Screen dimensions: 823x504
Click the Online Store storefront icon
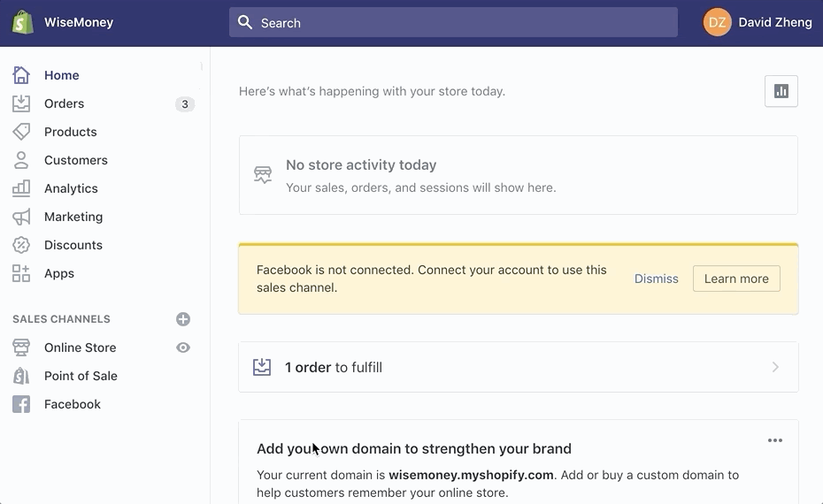click(x=21, y=347)
